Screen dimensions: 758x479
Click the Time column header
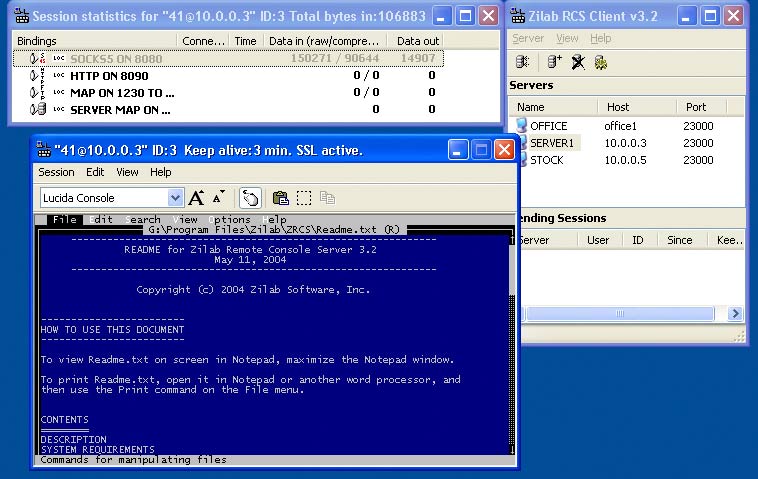click(246, 41)
